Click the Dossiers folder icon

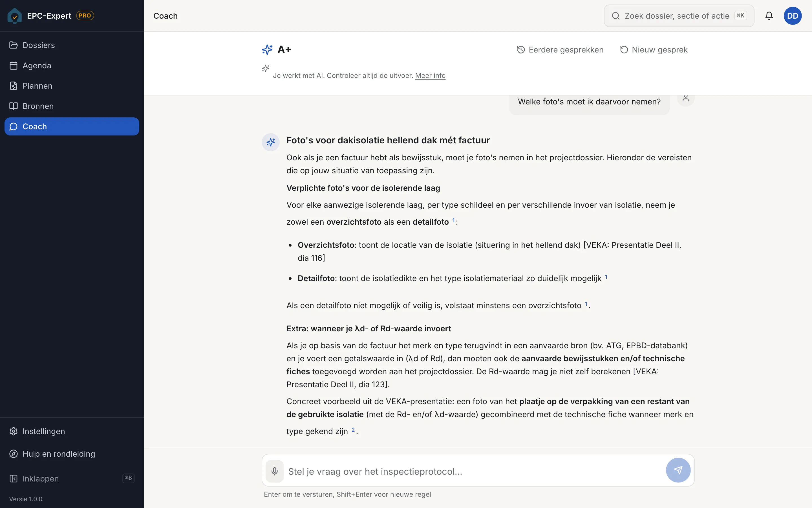[x=14, y=45]
